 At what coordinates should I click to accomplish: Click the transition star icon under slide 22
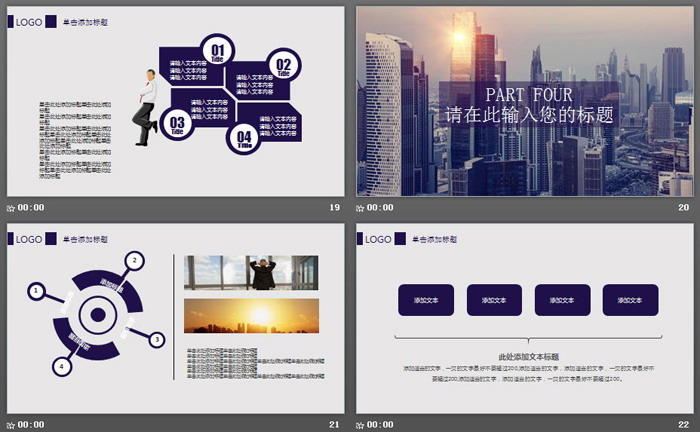point(361,425)
